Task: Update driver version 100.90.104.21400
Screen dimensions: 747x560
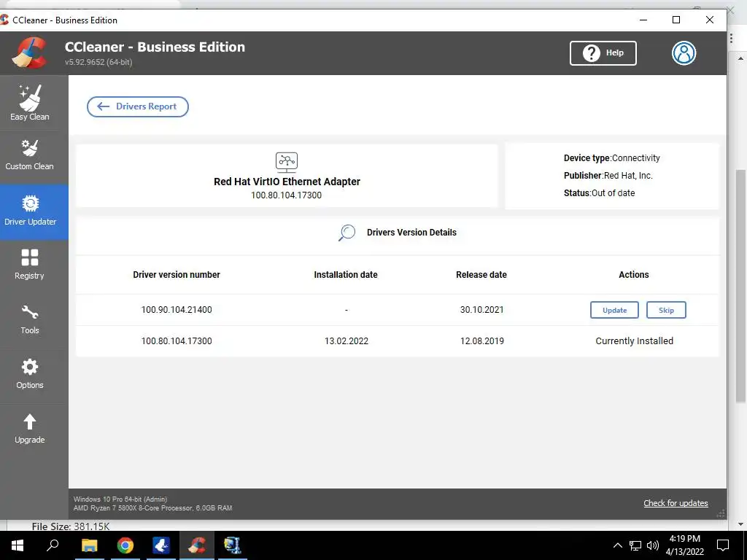Action: coord(614,310)
